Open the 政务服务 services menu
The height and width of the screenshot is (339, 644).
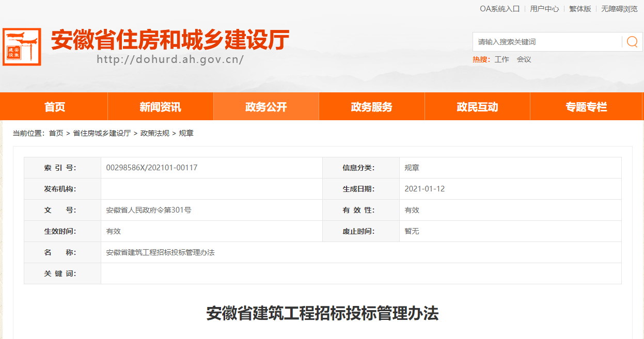371,106
